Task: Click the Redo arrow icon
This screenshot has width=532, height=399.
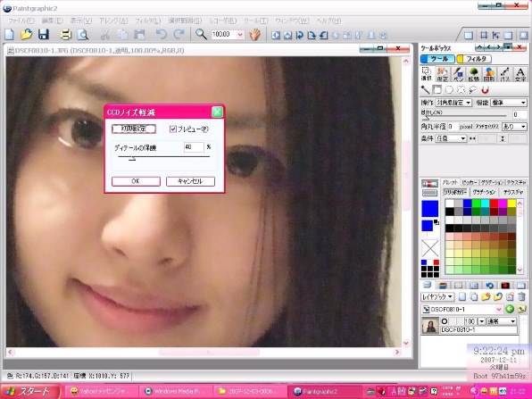Action: [179, 34]
